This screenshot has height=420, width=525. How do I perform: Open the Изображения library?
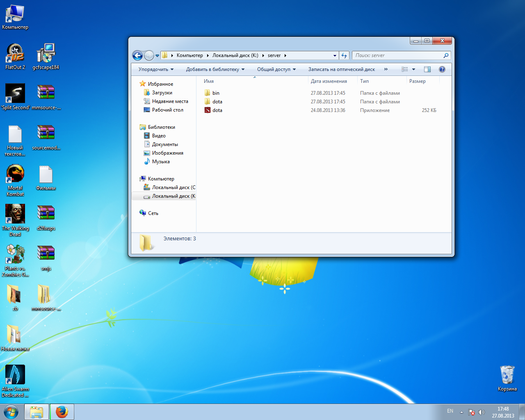(167, 153)
